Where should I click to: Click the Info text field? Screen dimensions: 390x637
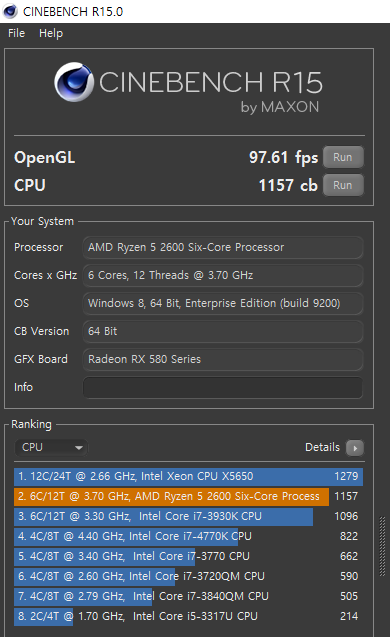tap(223, 388)
